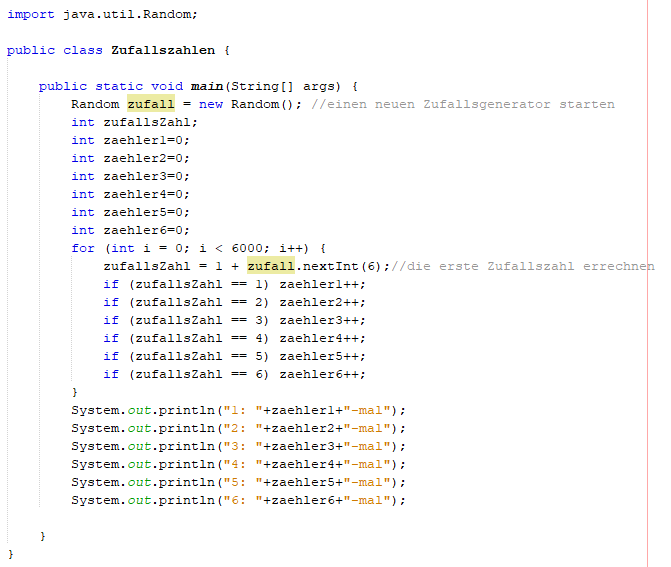Click the "int zaehler4=0;" line
The width and height of the screenshot is (671, 567).
[x=131, y=194]
